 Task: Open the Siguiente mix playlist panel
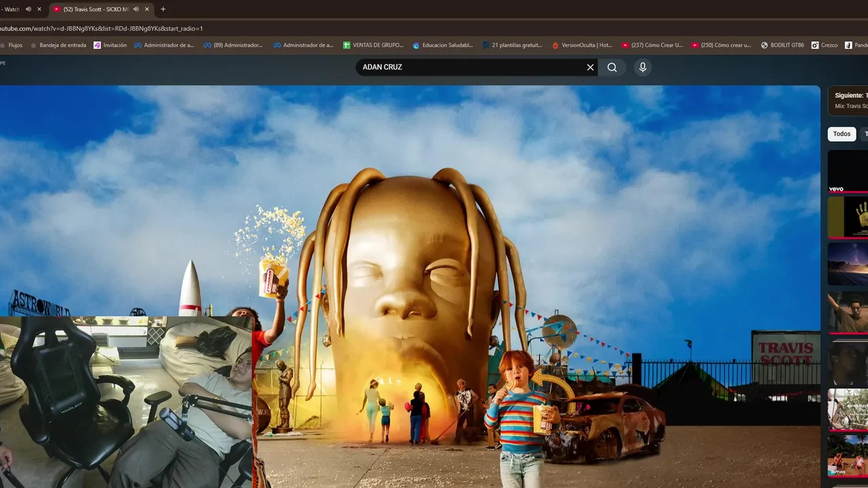point(848,100)
